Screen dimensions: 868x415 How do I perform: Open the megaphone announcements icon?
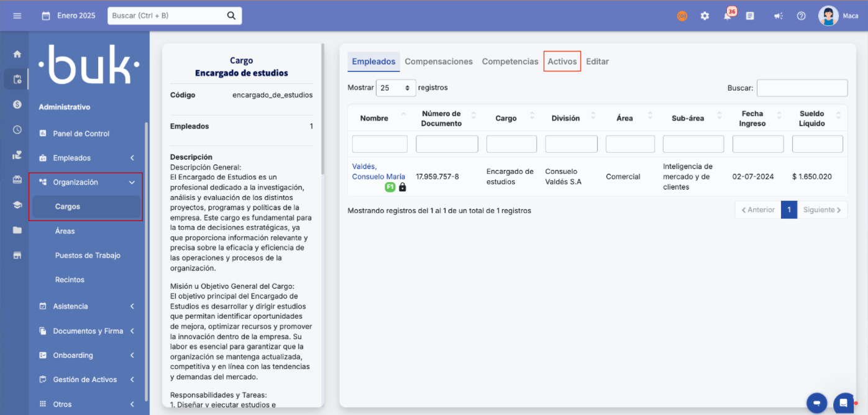778,16
